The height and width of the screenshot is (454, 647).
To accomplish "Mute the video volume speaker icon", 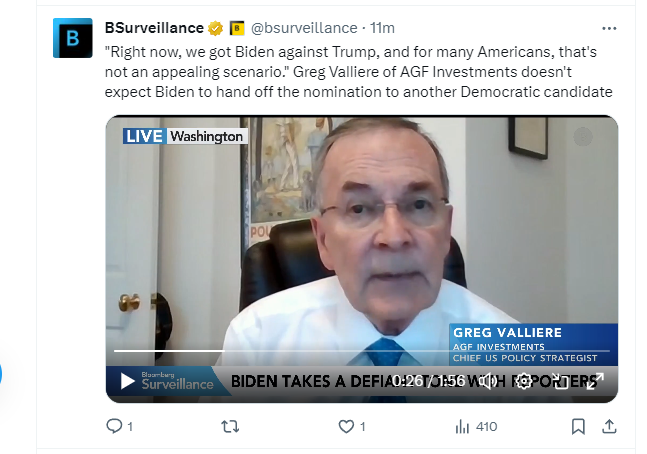I will pyautogui.click(x=488, y=381).
